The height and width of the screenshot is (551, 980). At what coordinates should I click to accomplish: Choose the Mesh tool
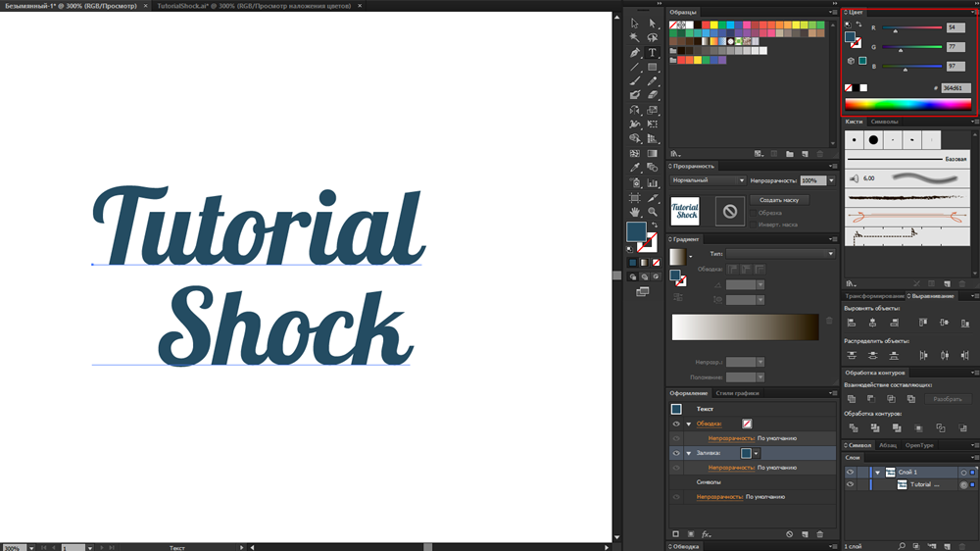click(634, 153)
